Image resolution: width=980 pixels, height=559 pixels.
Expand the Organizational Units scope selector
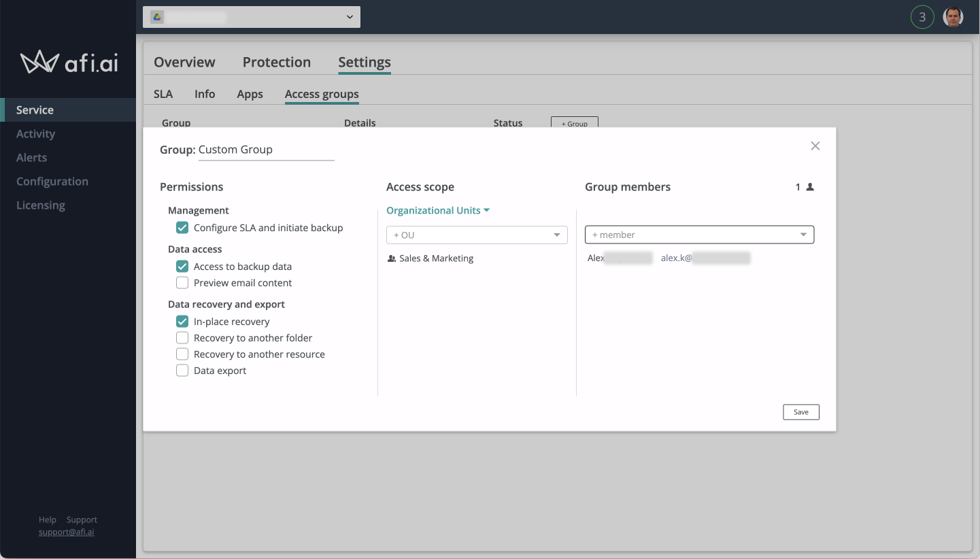(437, 210)
